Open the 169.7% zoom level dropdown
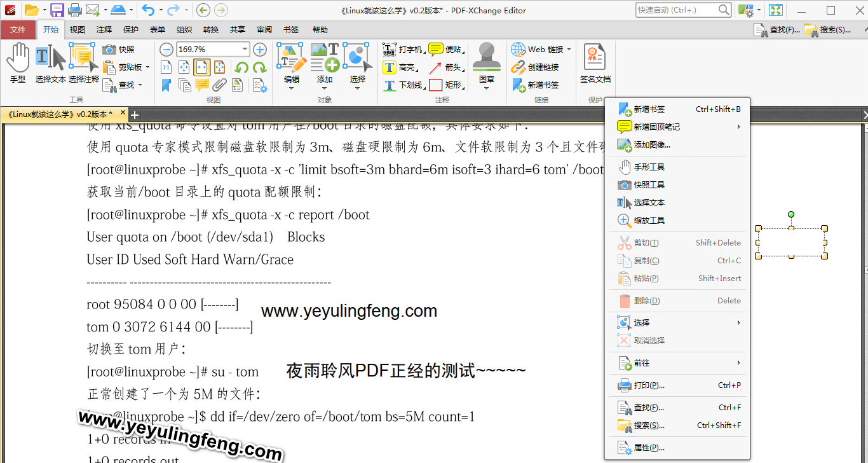The image size is (868, 463). (x=245, y=50)
